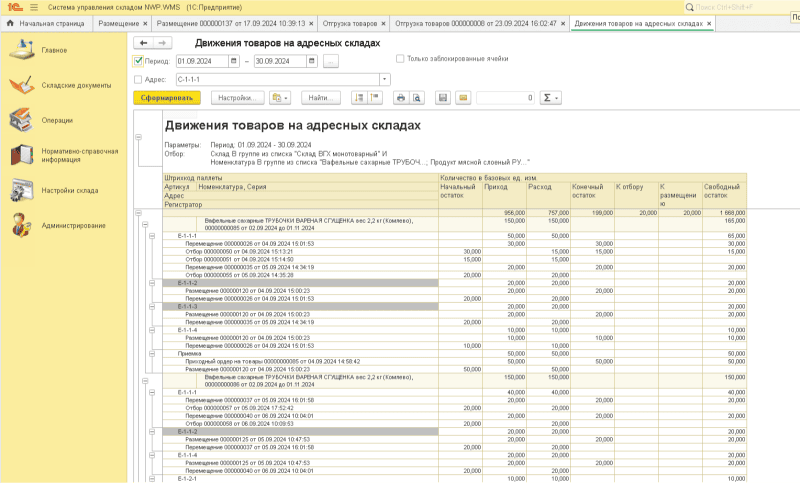This screenshot has width=800, height=483.
Task: Open Складские документы link in sidebar
Action: [76, 85]
